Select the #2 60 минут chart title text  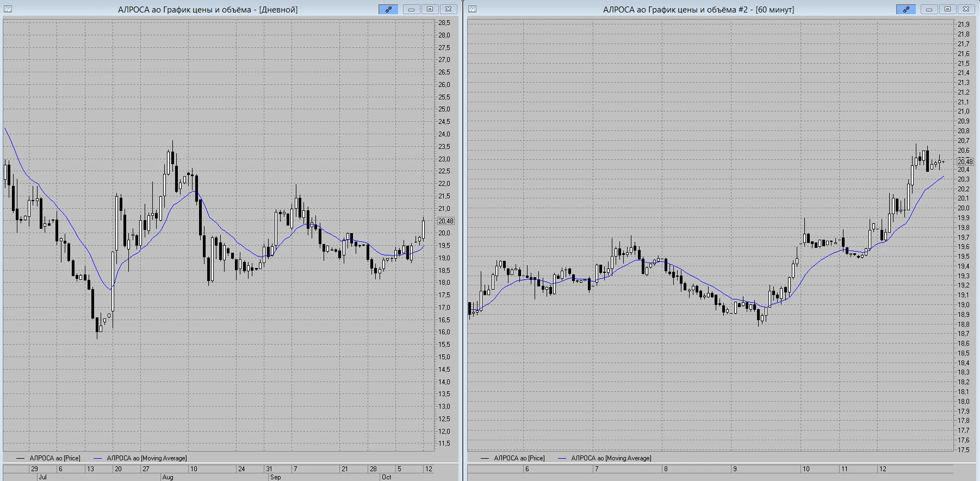pyautogui.click(x=698, y=10)
